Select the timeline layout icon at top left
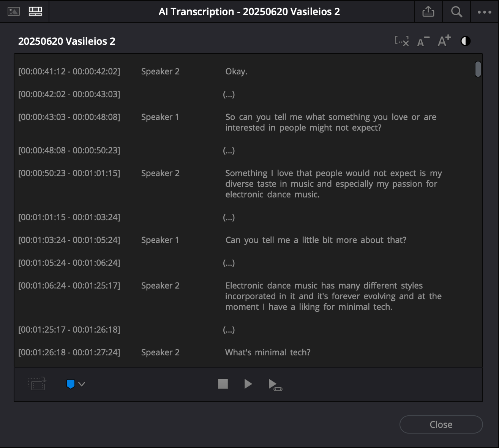This screenshot has width=499, height=448. pyautogui.click(x=35, y=11)
